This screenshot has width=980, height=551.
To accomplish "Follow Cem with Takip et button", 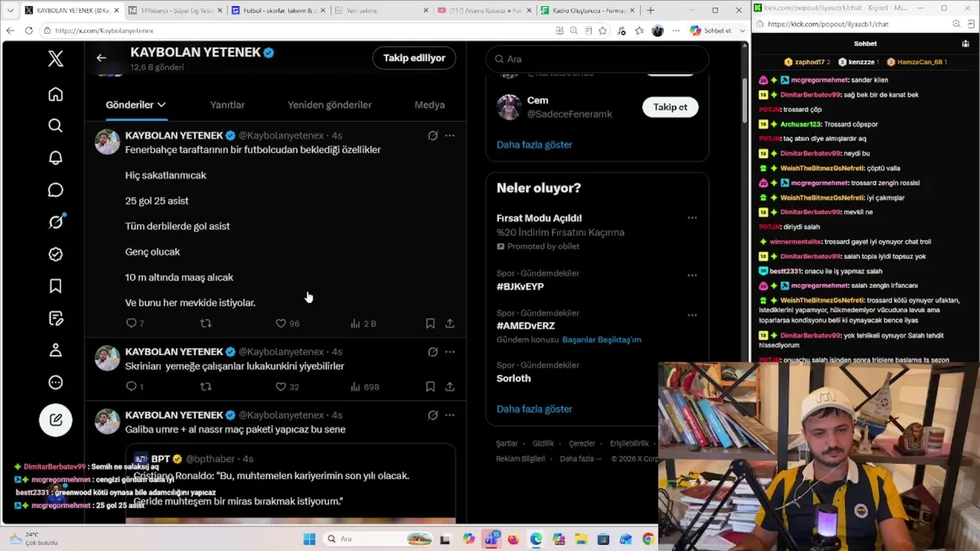I will [x=670, y=107].
